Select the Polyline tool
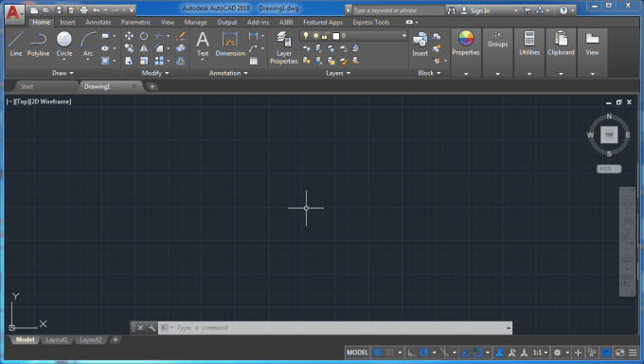This screenshot has width=644, height=364. [38, 44]
